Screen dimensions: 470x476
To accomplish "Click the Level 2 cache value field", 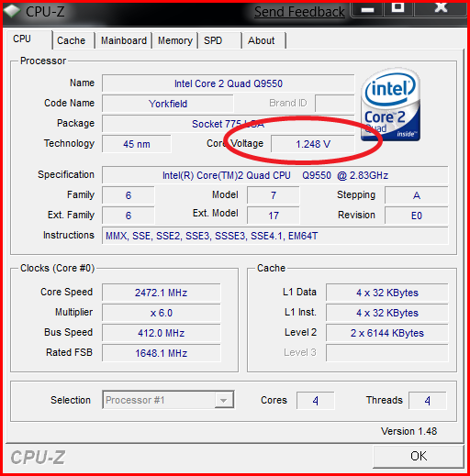I will tap(387, 333).
